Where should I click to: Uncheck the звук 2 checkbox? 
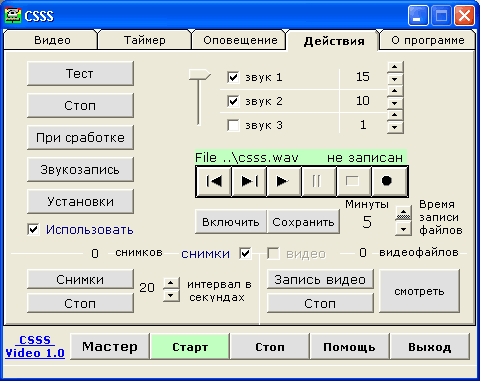[233, 101]
